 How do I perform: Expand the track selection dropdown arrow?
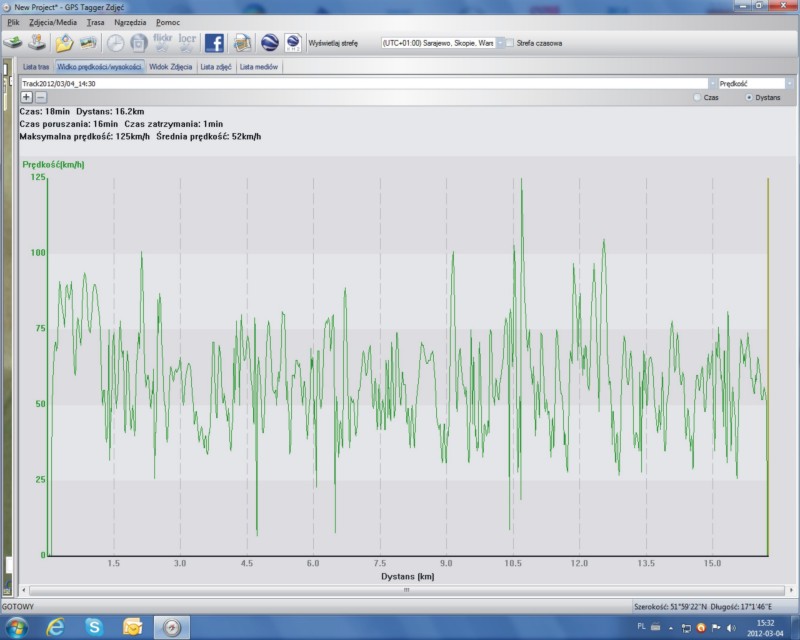[x=712, y=83]
